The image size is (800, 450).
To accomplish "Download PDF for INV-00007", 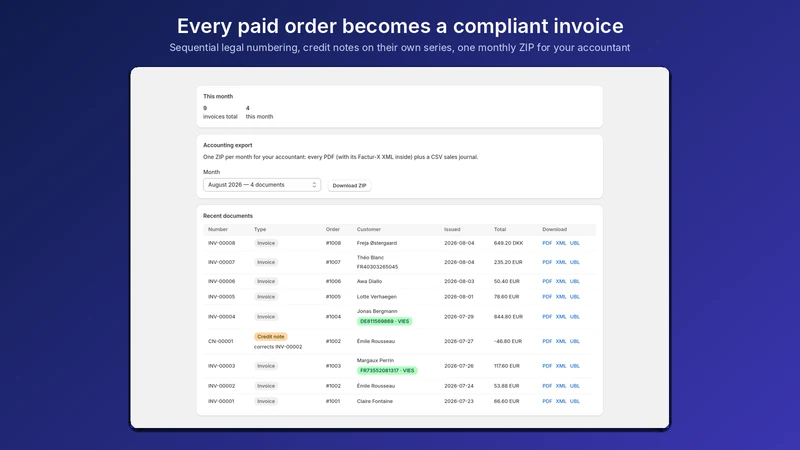I will [547, 262].
